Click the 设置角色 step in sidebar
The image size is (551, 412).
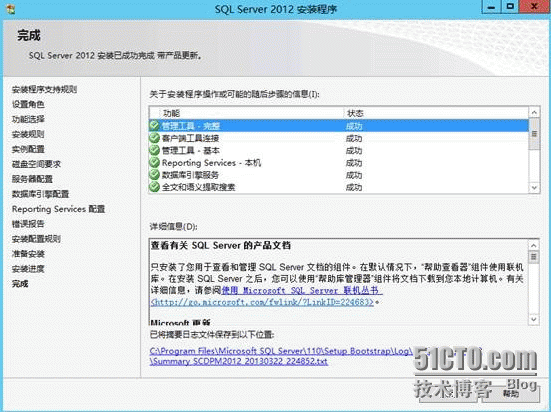(28, 104)
